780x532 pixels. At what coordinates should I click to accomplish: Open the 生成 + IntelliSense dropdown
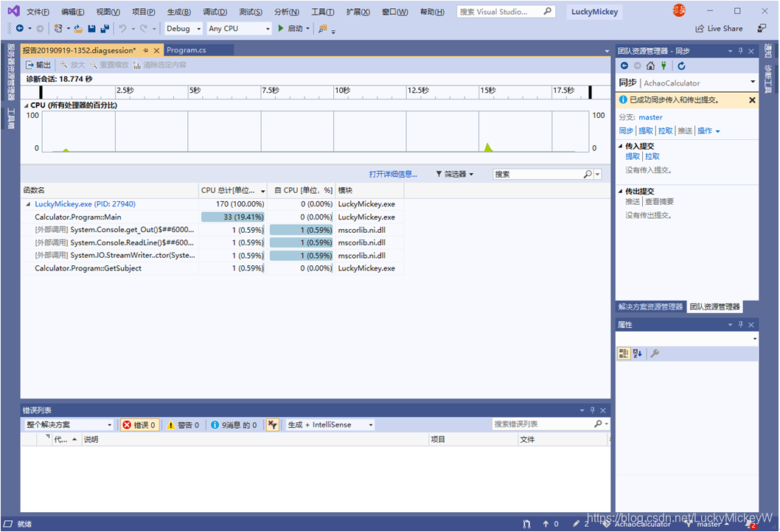pyautogui.click(x=330, y=424)
